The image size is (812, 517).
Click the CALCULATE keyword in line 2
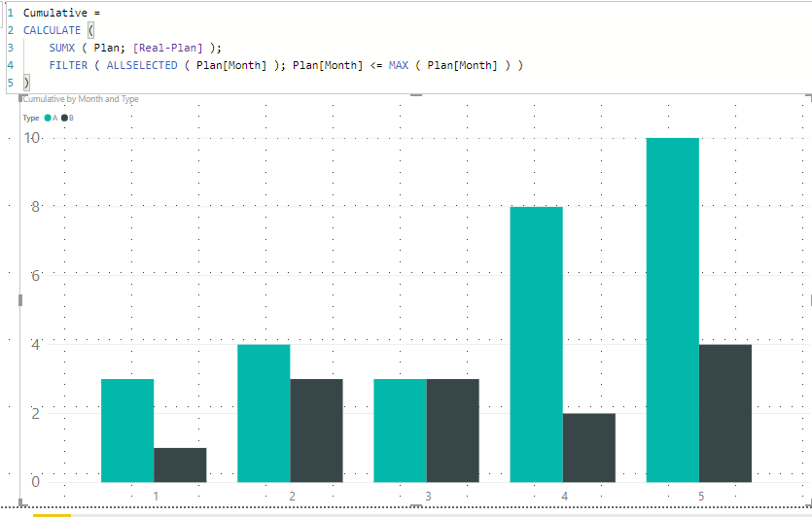[x=52, y=30]
